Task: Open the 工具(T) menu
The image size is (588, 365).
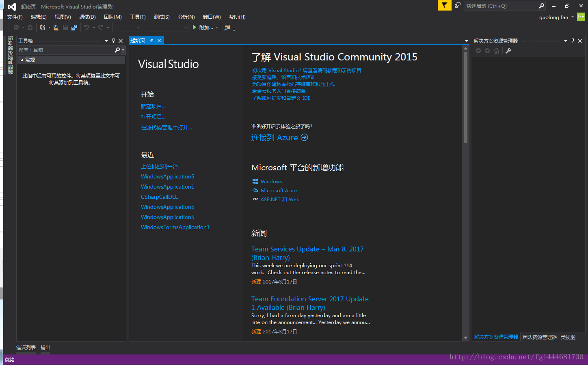Action: [138, 17]
